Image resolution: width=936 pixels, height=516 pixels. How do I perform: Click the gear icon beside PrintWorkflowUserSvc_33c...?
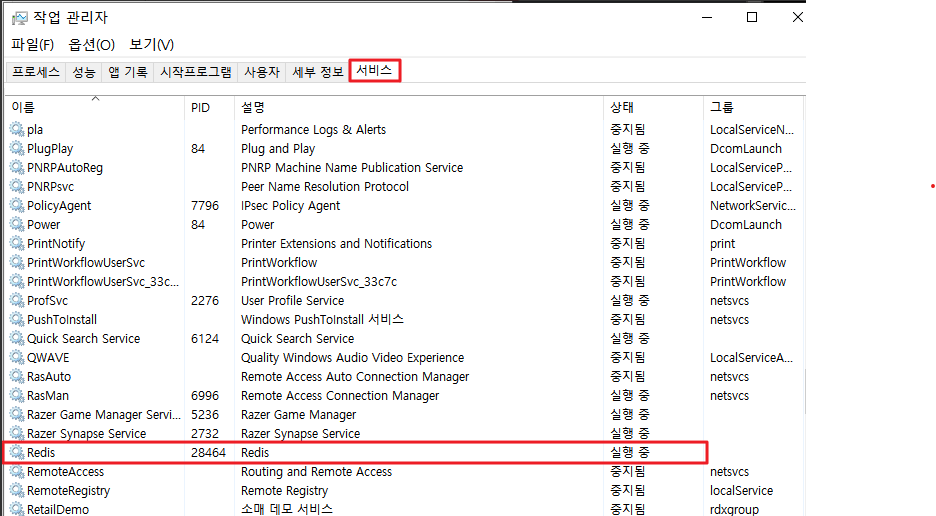[x=17, y=281]
